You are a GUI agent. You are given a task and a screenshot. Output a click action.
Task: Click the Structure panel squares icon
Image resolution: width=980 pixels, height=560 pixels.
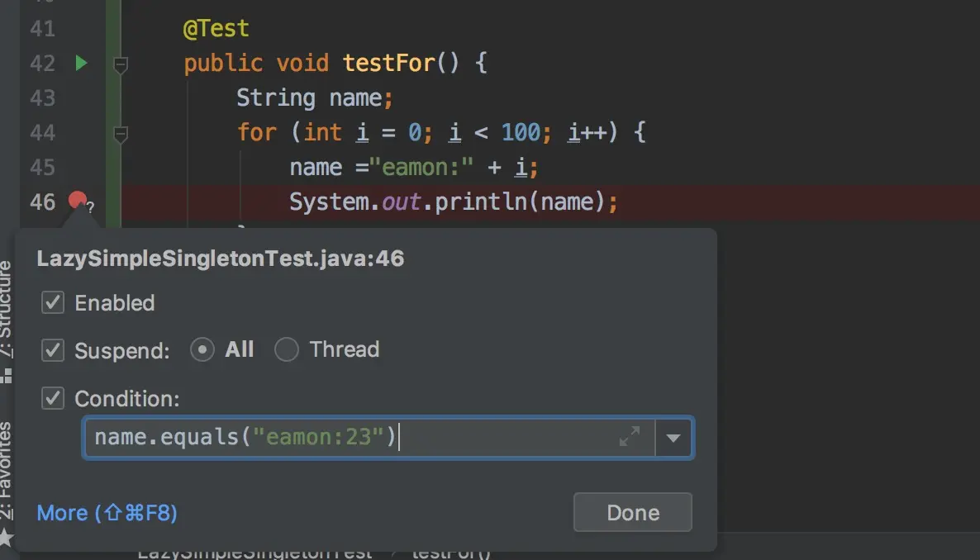tap(7, 376)
